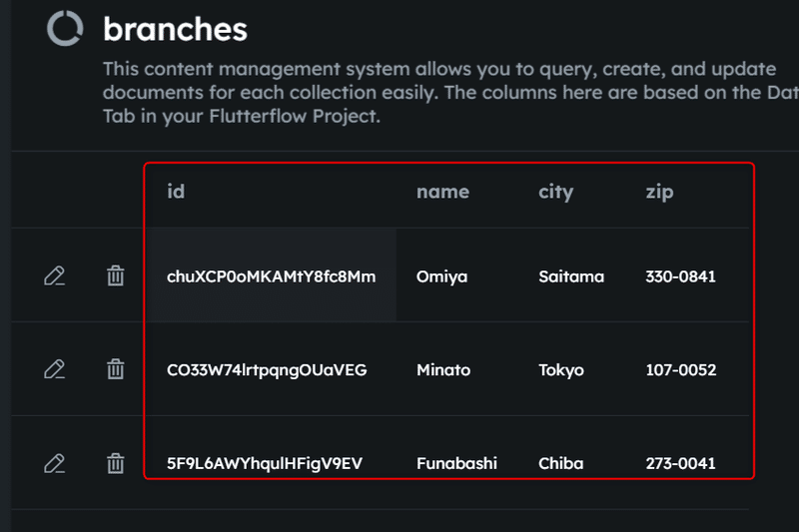Edit the Omiya branch row pencil icon
Image resolution: width=799 pixels, height=532 pixels.
point(55,275)
